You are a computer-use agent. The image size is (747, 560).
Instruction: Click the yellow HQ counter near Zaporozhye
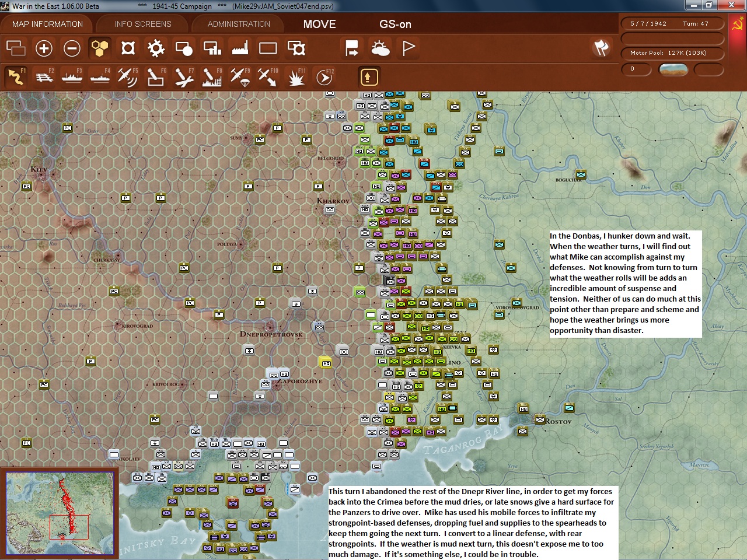325,362
